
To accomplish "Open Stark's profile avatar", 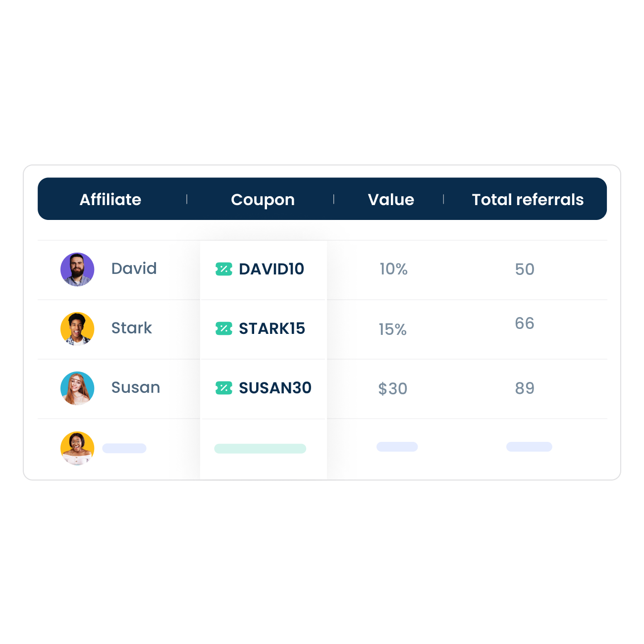I will click(x=77, y=329).
